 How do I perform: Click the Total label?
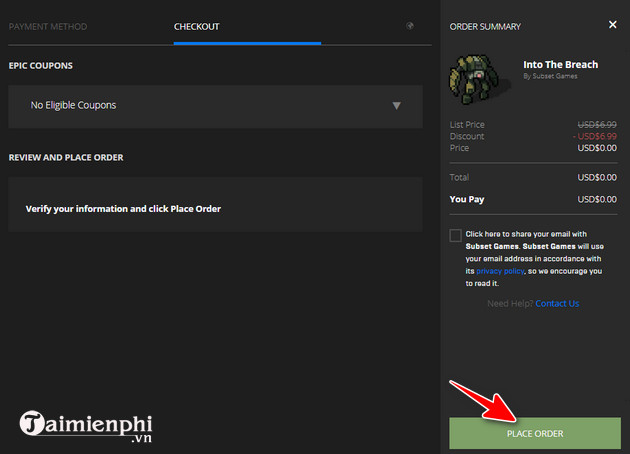[459, 177]
